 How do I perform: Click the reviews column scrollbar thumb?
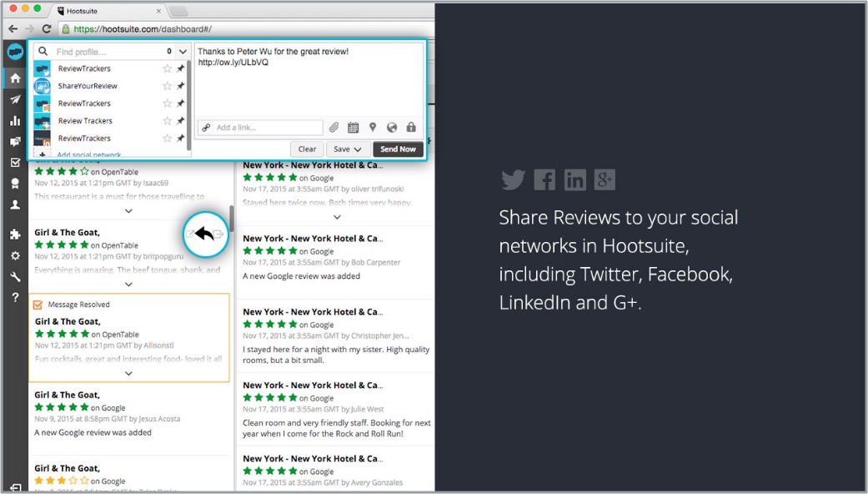232,219
